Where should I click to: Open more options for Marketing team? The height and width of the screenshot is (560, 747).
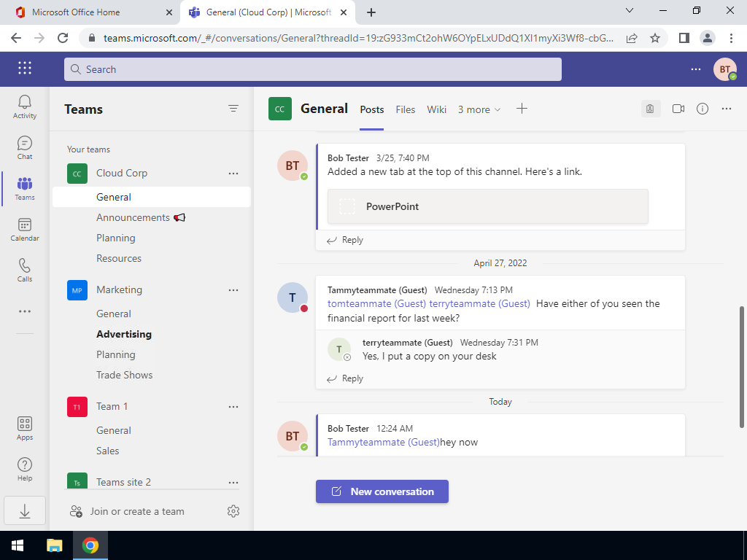coord(233,290)
